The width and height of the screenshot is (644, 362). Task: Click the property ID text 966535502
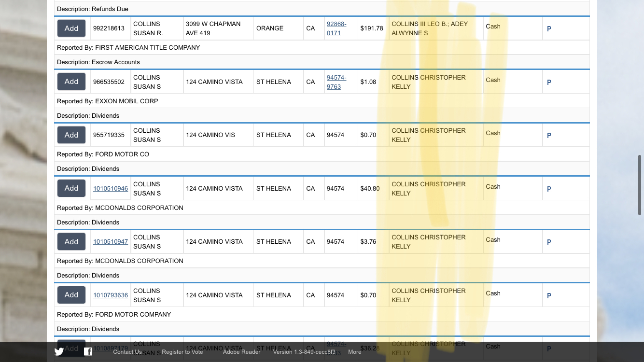(109, 82)
